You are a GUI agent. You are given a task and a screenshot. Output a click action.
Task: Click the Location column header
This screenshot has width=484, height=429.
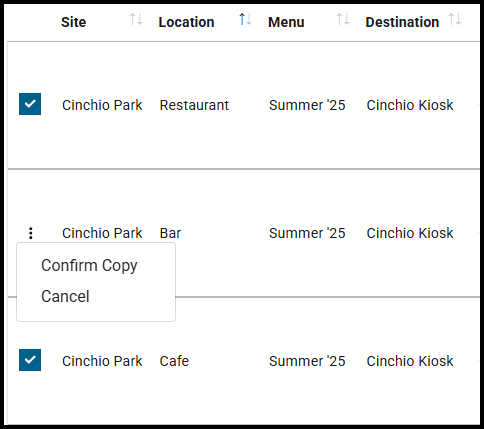pos(186,22)
